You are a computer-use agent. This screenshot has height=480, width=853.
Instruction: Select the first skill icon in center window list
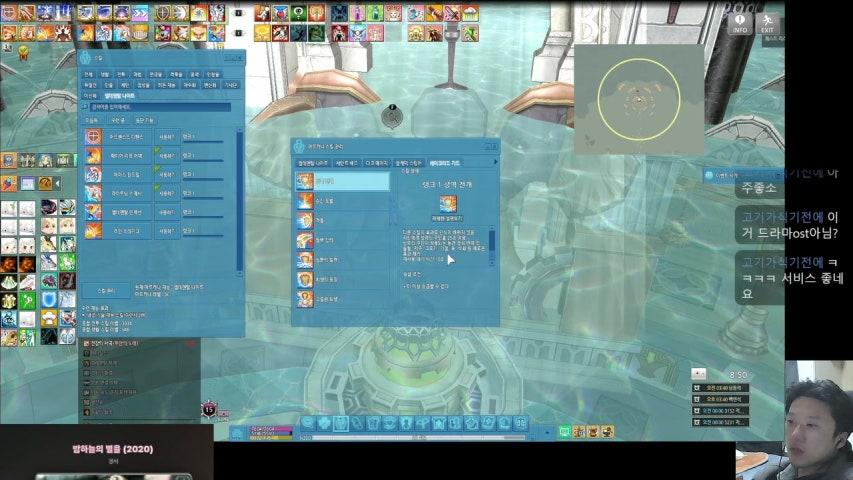click(304, 182)
